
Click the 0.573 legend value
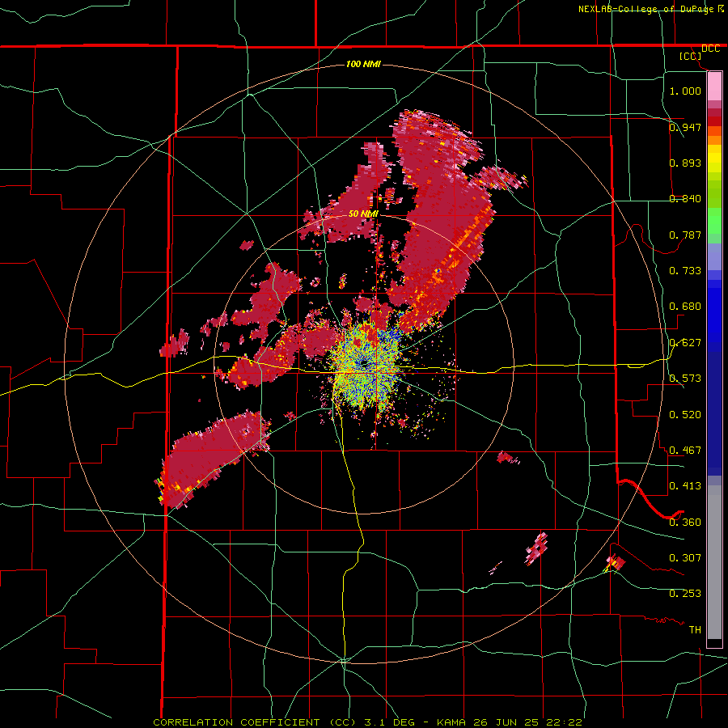pyautogui.click(x=685, y=379)
